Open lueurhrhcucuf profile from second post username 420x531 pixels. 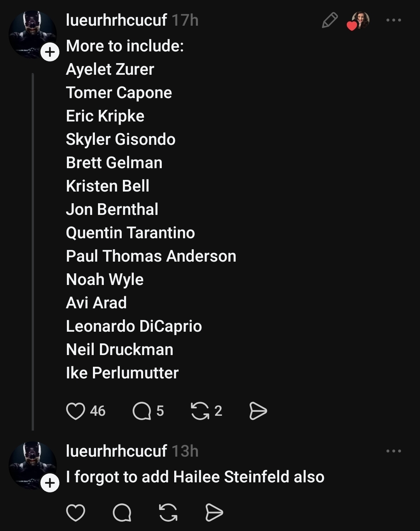(116, 451)
